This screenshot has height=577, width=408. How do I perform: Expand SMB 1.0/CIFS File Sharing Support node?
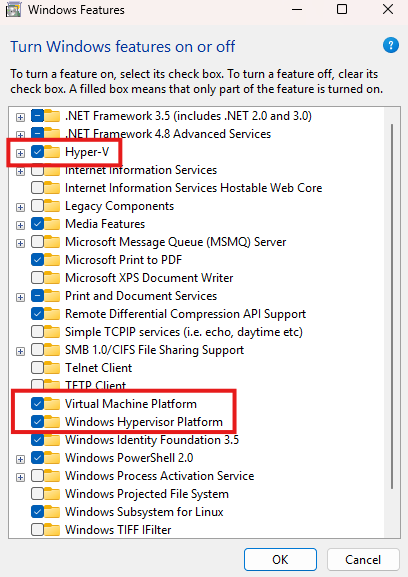[x=20, y=351]
